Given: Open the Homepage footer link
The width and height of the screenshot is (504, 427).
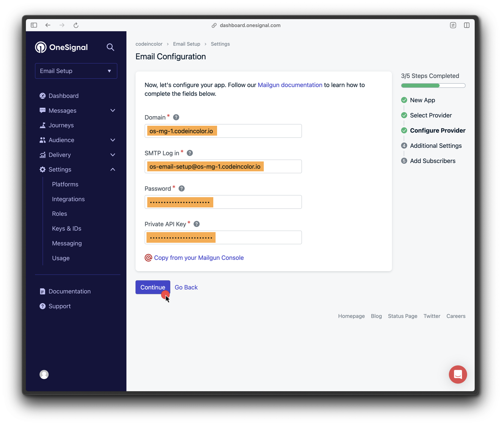Looking at the screenshot, I should coord(351,316).
